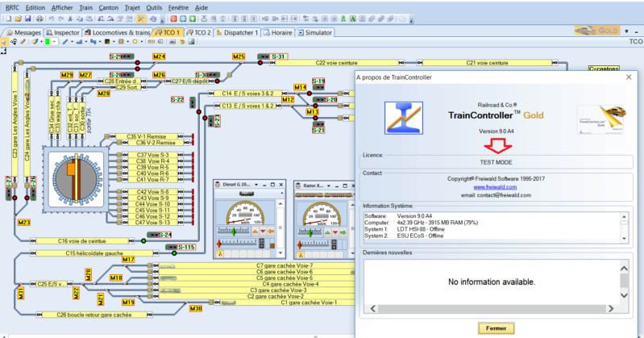Viewport: 644px width, 338px height.
Task: Switch to the TCO 2 tab
Action: (199, 32)
